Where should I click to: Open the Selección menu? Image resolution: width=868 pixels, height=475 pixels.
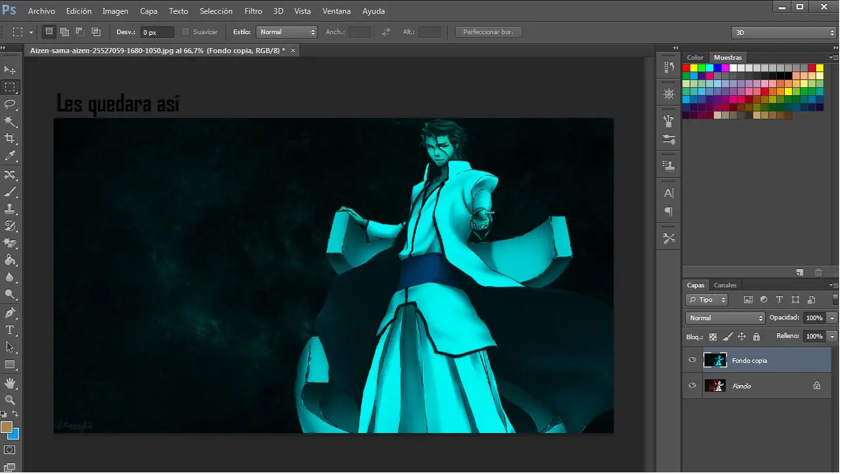click(216, 11)
